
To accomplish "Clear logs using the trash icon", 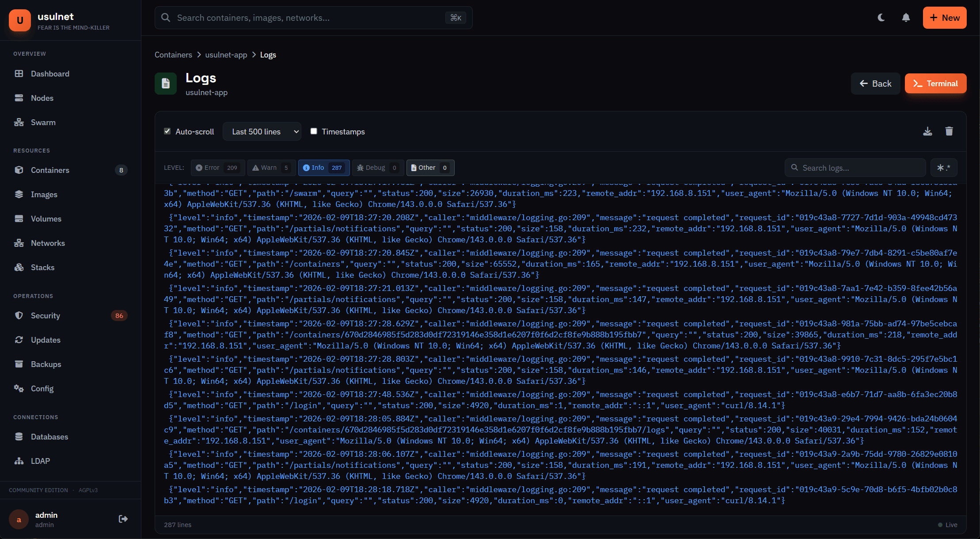I will coord(949,131).
